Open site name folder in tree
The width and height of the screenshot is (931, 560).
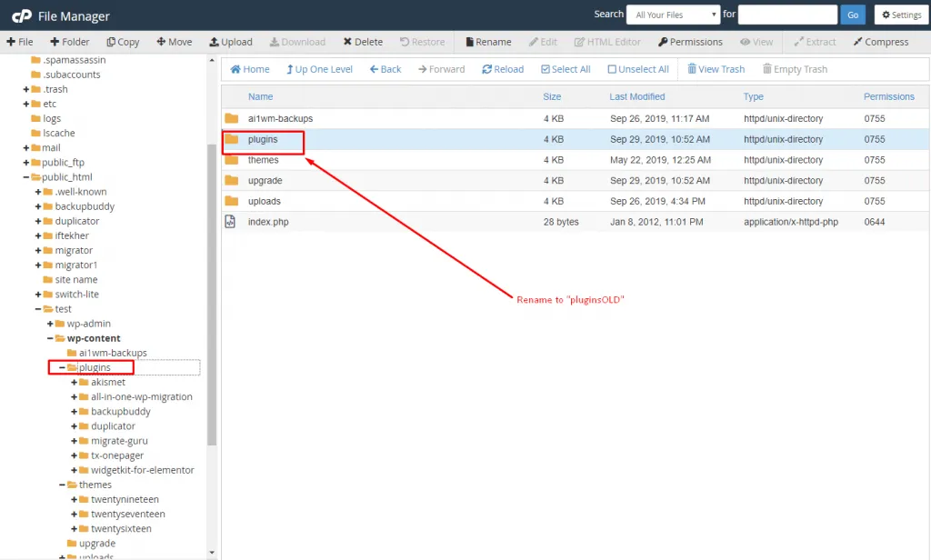point(76,280)
